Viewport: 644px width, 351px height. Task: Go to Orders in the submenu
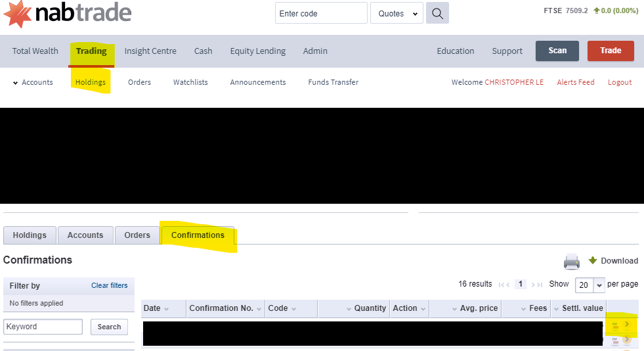(x=139, y=82)
